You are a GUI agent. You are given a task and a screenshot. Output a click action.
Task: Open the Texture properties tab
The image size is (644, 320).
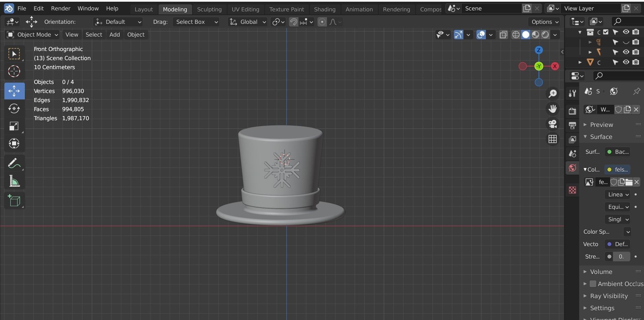point(572,190)
